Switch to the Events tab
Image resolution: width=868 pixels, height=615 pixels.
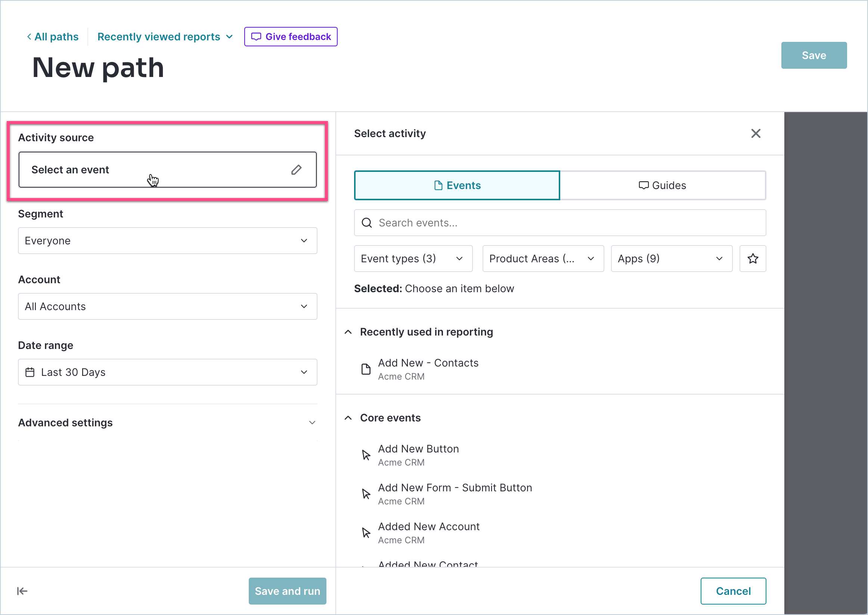point(457,185)
